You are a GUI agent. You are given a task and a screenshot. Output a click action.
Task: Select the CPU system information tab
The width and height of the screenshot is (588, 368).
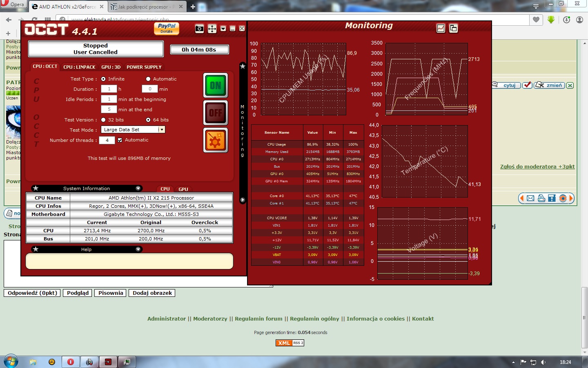[x=165, y=189]
